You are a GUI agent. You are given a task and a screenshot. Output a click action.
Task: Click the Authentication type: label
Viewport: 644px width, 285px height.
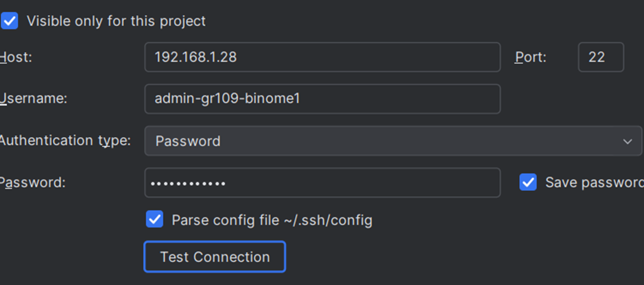65,140
